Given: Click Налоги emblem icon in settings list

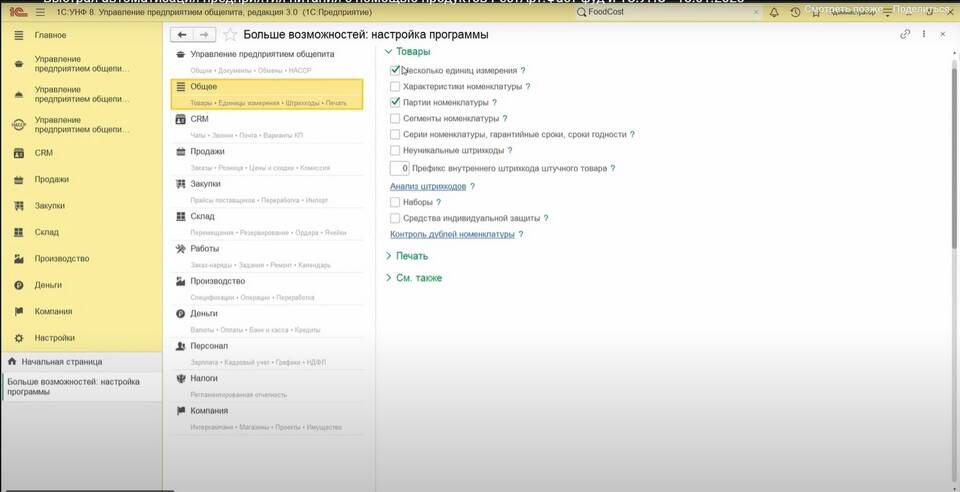Looking at the screenshot, I should click(181, 379).
